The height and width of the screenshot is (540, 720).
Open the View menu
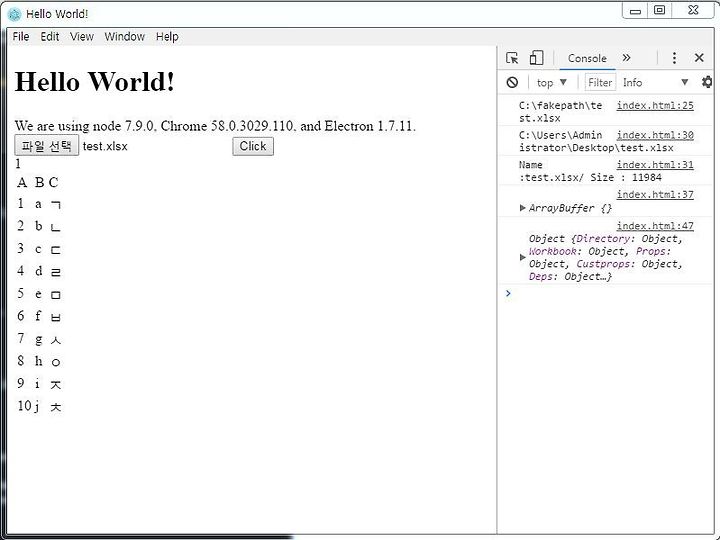coord(82,37)
